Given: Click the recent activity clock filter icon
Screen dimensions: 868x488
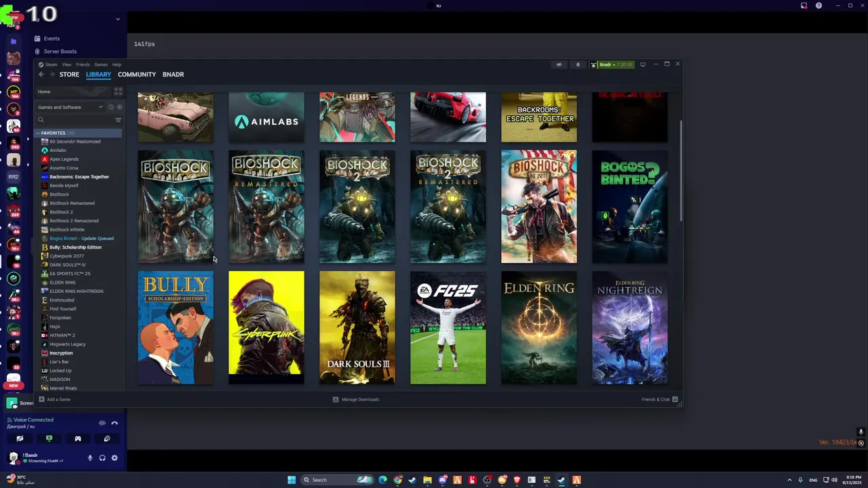Looking at the screenshot, I should tap(111, 107).
